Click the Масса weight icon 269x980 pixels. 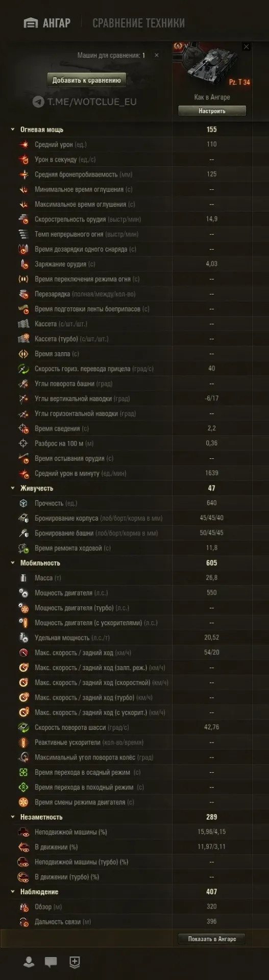(23, 578)
